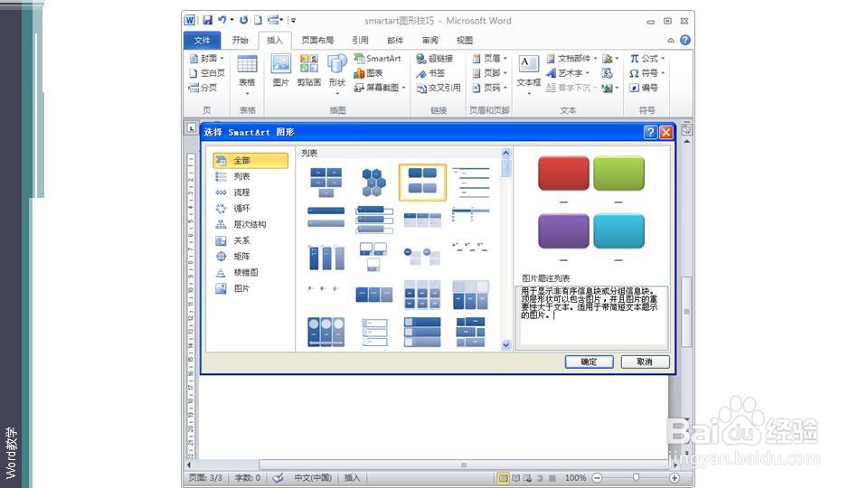Image resolution: width=868 pixels, height=488 pixels.
Task: Click the 100% zoom level
Action: click(x=575, y=477)
